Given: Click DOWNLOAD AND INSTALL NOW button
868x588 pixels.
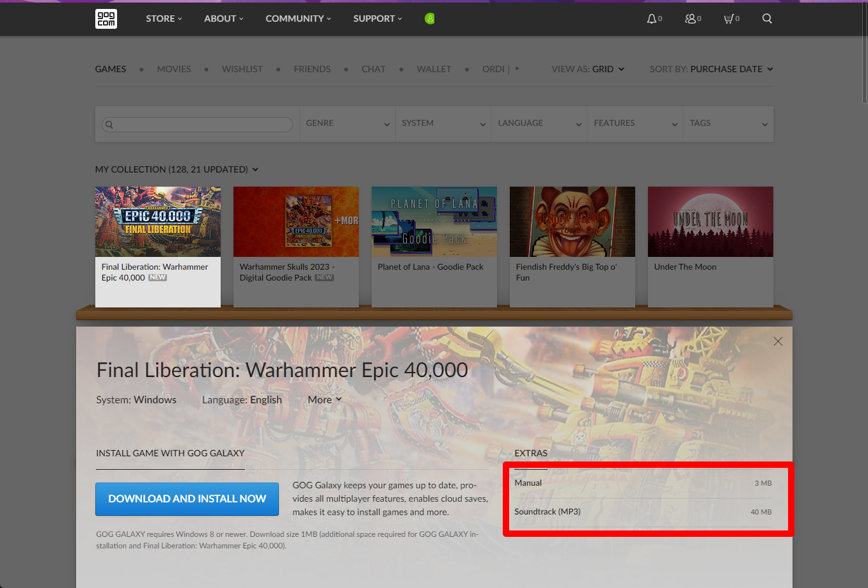Looking at the screenshot, I should point(187,499).
